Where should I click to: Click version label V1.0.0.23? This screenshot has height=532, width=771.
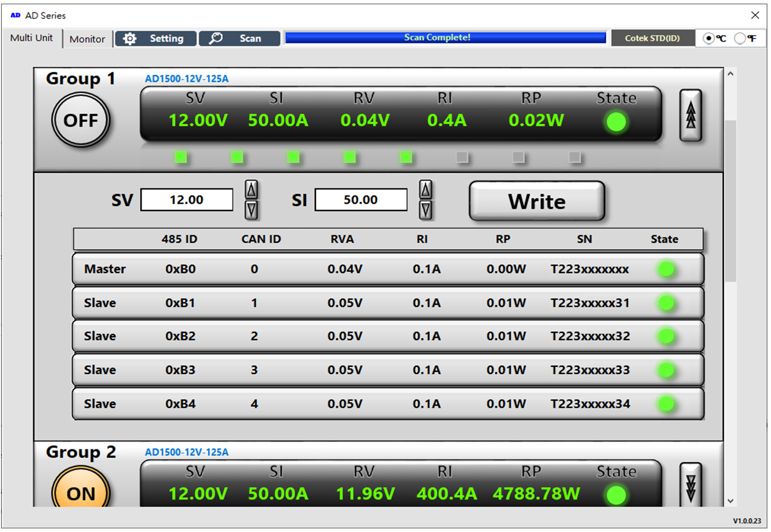(x=747, y=521)
